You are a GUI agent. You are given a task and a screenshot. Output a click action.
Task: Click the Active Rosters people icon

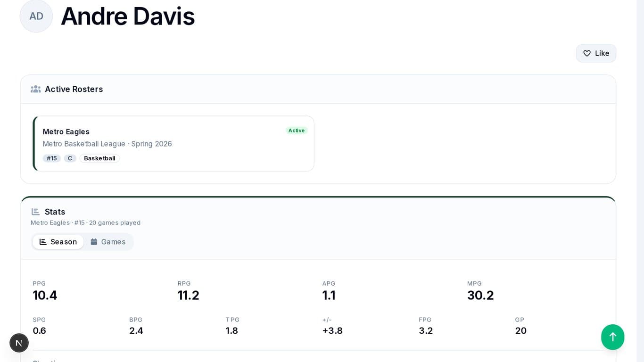click(35, 89)
